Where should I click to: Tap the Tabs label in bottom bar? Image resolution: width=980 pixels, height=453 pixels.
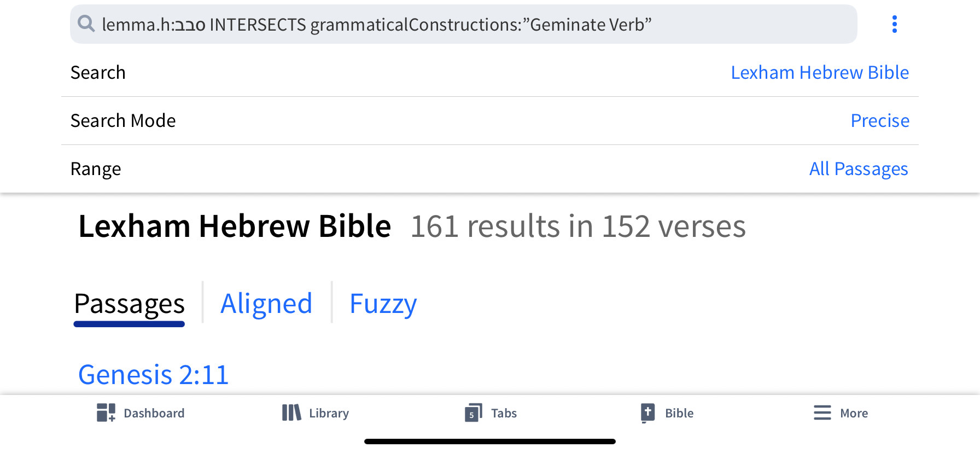[x=504, y=413]
